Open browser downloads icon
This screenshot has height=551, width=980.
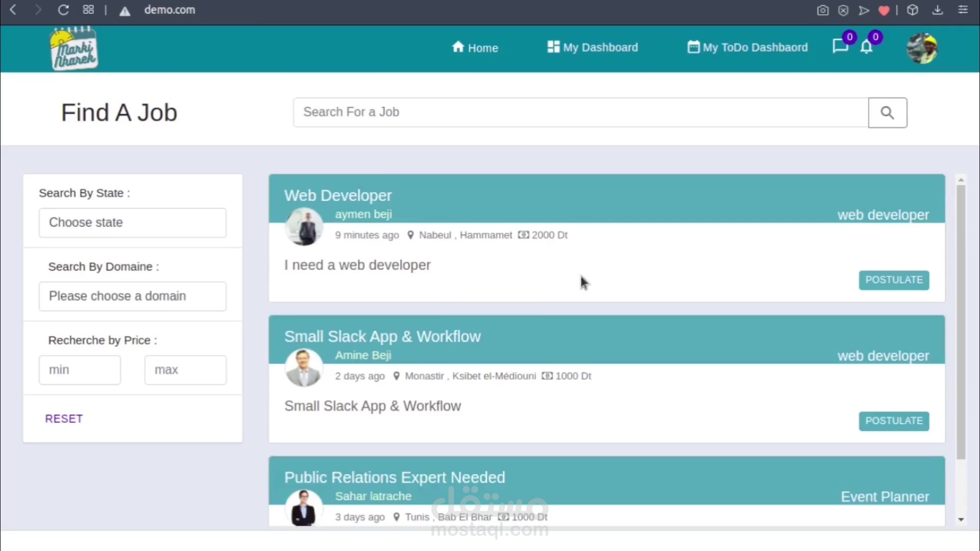pos(938,10)
